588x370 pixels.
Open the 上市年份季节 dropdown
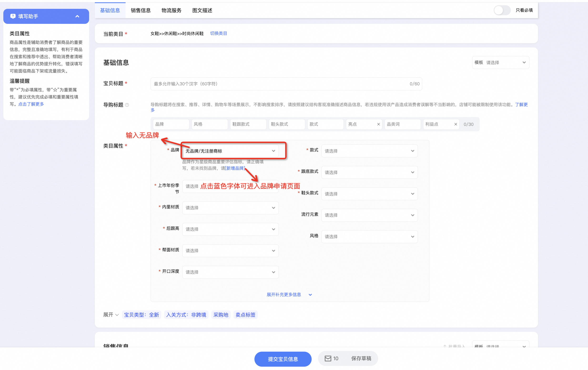231,186
